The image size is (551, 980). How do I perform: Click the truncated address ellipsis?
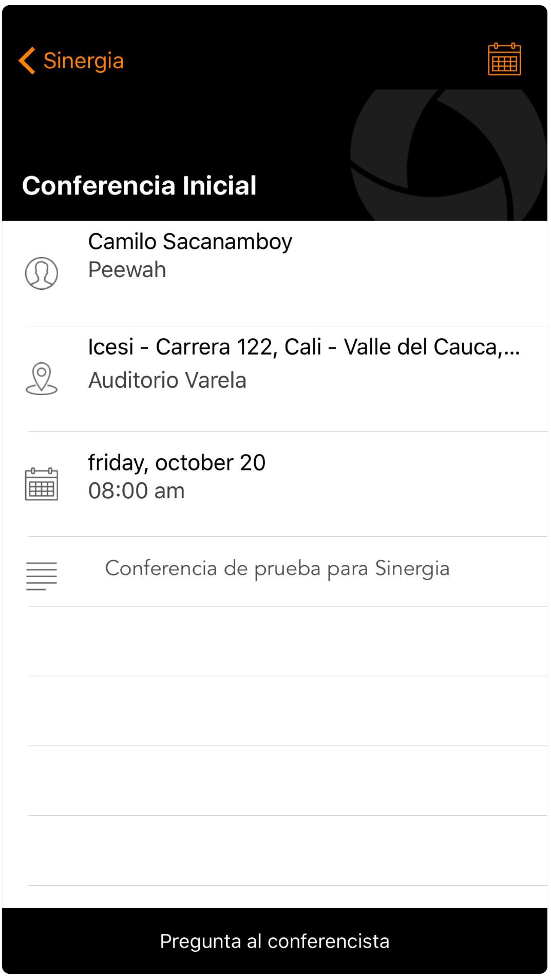[511, 348]
